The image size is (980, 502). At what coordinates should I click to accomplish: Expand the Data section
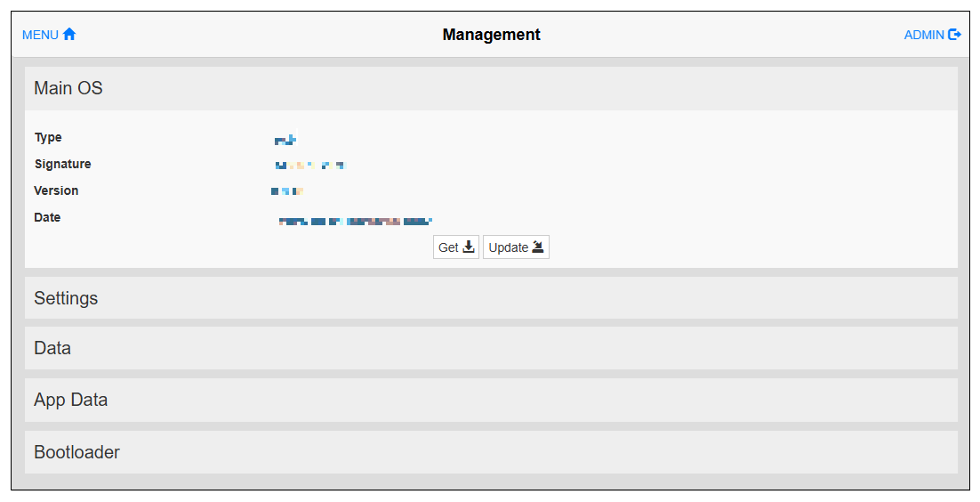point(52,348)
